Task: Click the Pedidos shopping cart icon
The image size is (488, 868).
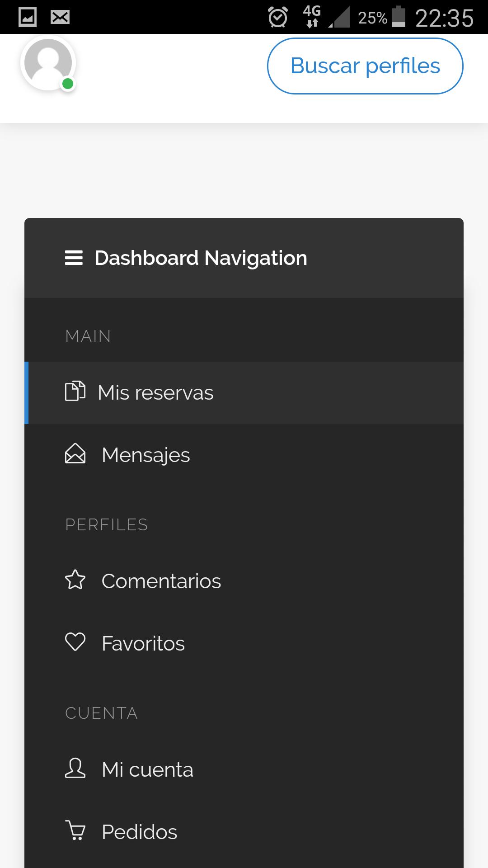Action: (75, 830)
